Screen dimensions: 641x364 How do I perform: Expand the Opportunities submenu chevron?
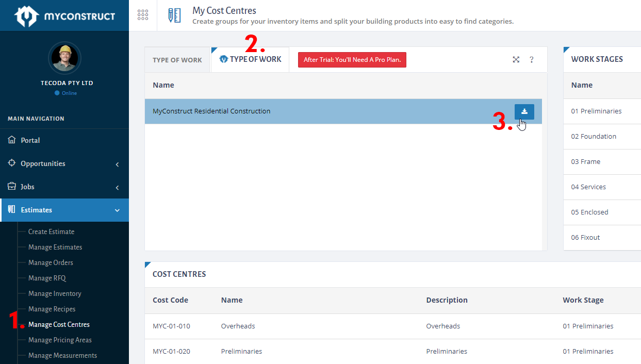[117, 164]
